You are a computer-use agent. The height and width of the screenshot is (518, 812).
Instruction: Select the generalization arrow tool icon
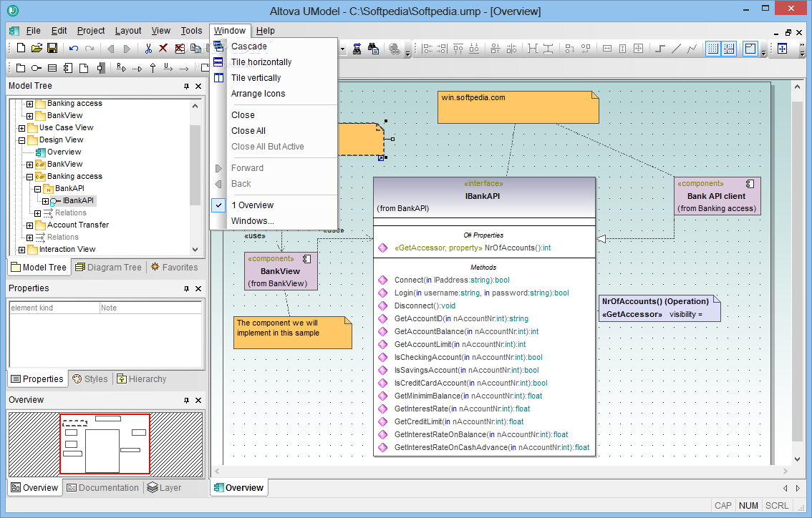(153, 68)
